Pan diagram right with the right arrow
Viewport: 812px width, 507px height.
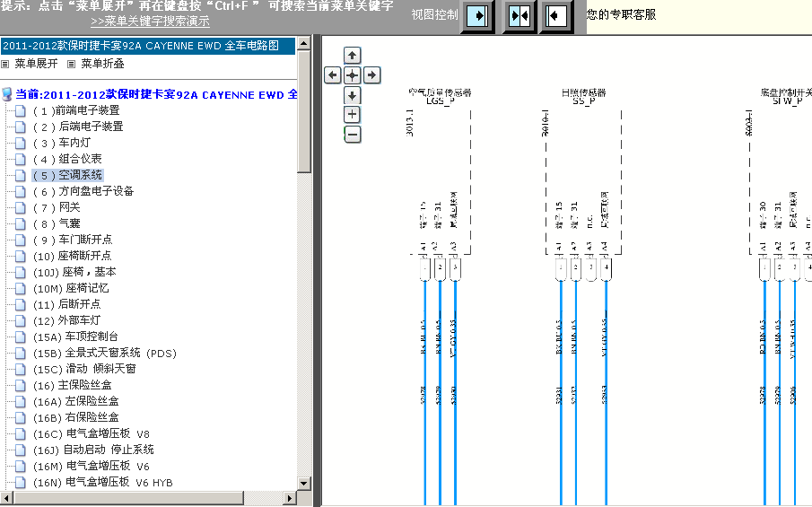coord(371,75)
